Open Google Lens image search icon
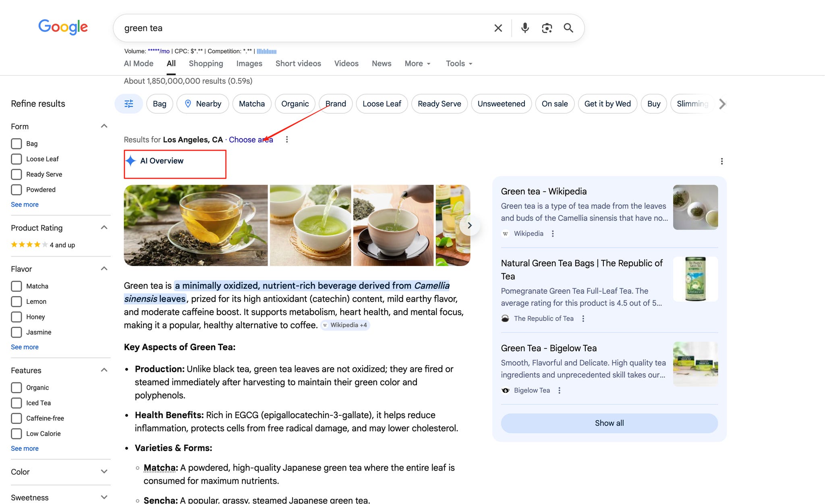 [547, 28]
